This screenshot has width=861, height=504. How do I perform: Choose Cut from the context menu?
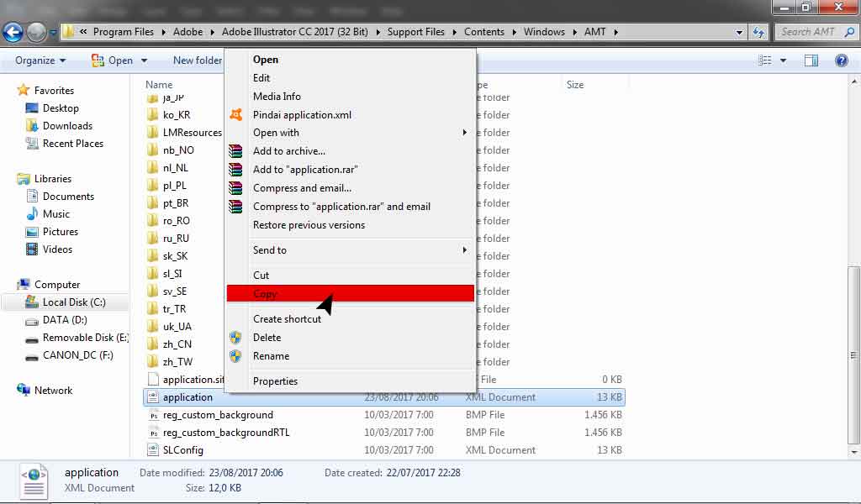click(351, 275)
